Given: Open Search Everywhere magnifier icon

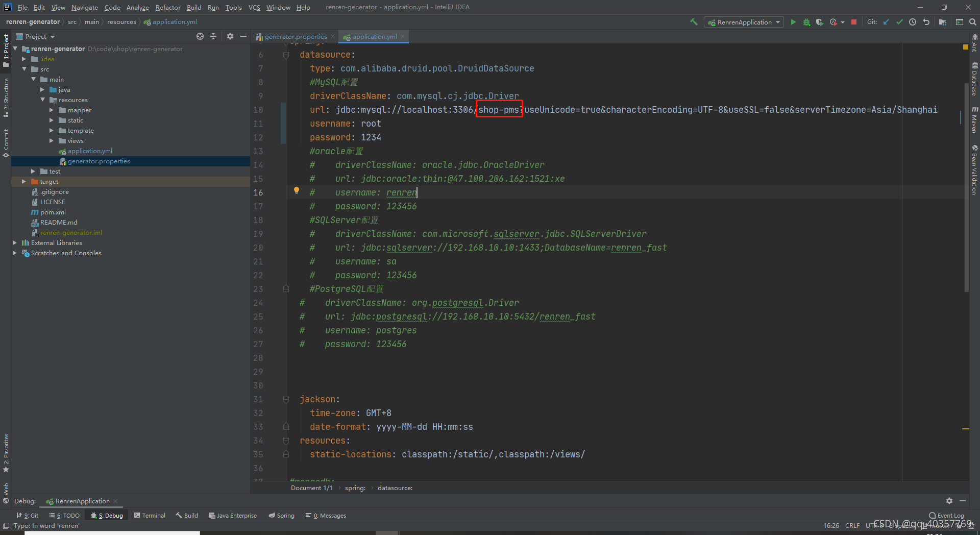Looking at the screenshot, I should [973, 22].
